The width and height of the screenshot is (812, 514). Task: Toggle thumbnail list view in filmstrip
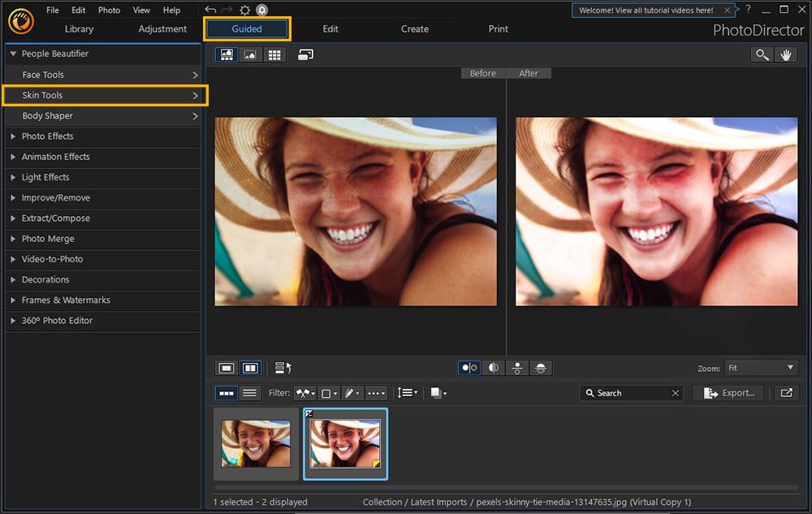tap(249, 393)
